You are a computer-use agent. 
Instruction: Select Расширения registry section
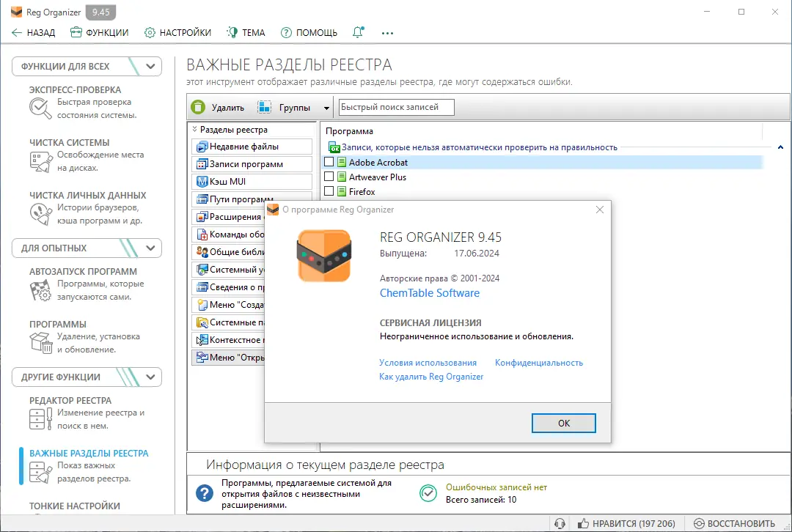point(228,216)
